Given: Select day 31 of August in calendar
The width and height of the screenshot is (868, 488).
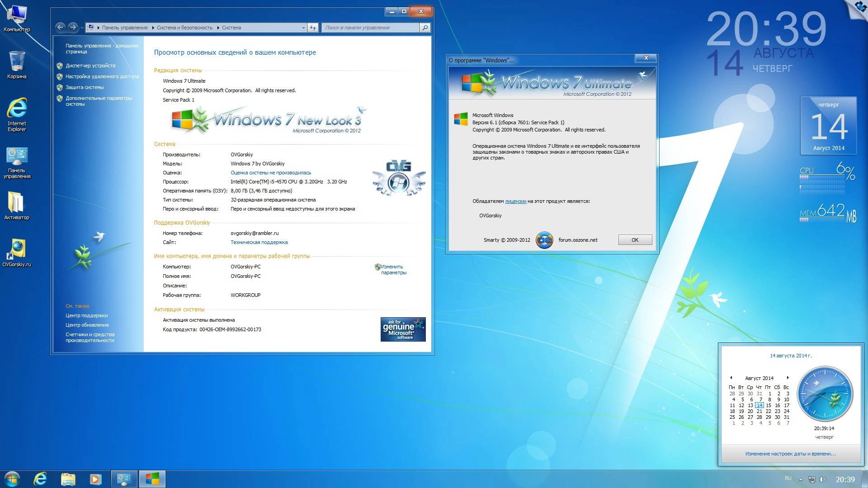Looking at the screenshot, I should [787, 417].
